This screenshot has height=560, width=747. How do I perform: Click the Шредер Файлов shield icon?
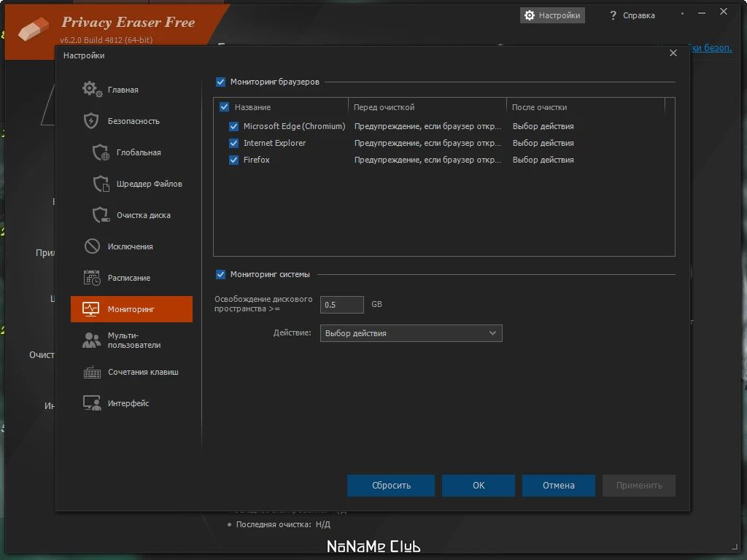(x=101, y=183)
